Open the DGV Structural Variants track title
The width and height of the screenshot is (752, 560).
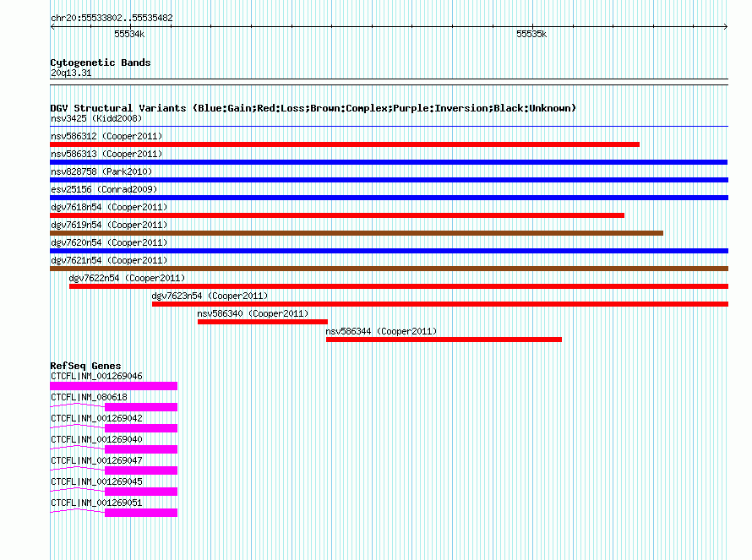[313, 108]
